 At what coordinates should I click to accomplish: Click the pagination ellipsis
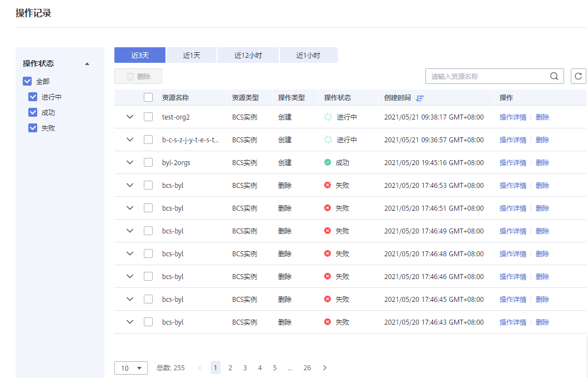(290, 368)
